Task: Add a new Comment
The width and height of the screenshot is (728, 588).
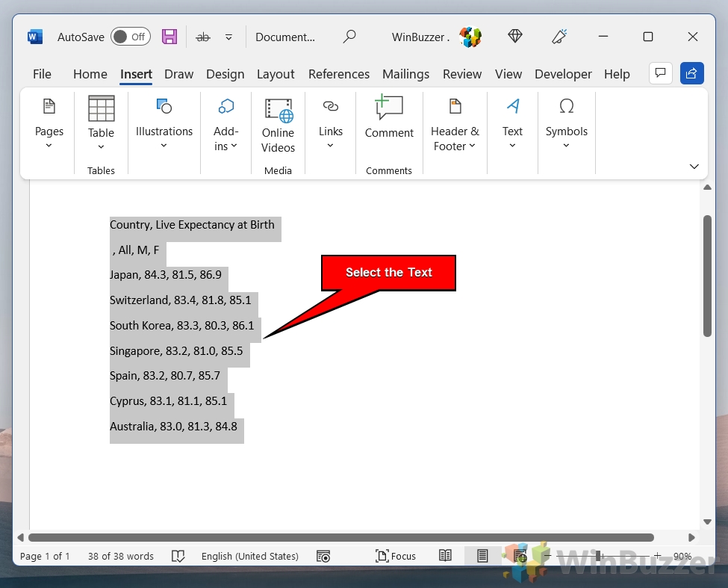Action: 388,118
